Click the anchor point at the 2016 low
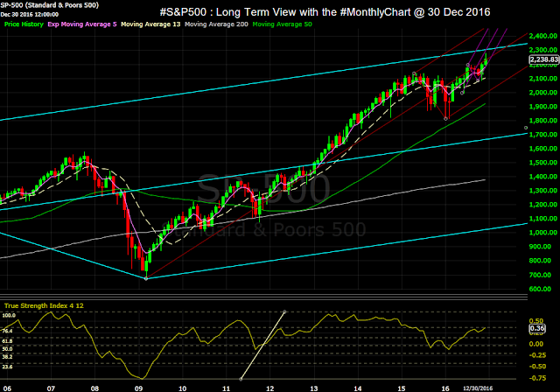The image size is (560, 392). pyautogui.click(x=445, y=118)
